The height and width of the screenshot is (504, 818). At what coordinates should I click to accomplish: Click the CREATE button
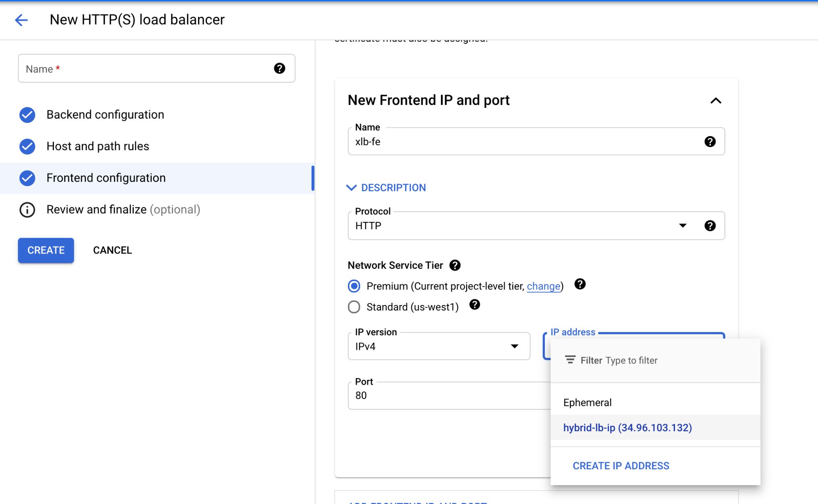pyautogui.click(x=46, y=250)
